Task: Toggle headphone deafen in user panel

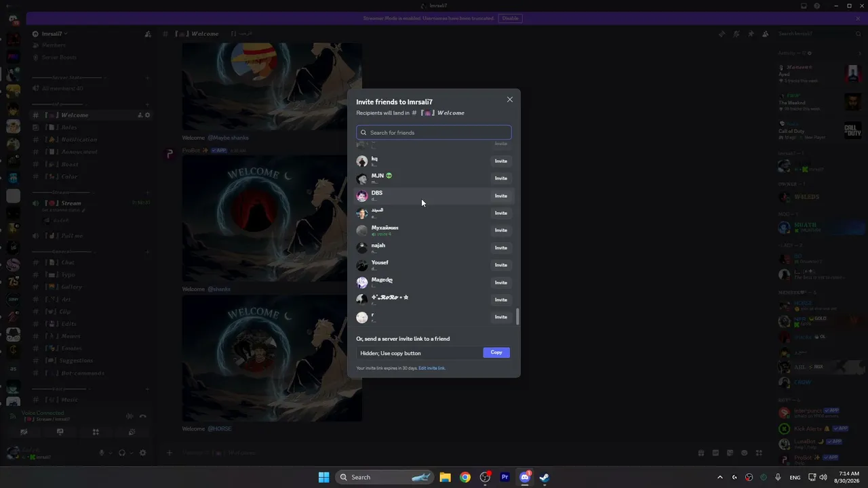Action: pos(122,453)
